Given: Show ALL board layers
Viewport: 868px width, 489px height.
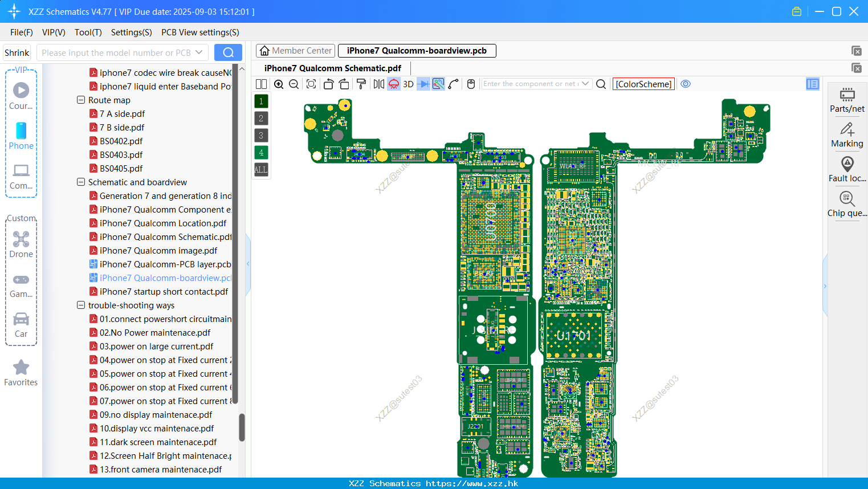Looking at the screenshot, I should 261,170.
